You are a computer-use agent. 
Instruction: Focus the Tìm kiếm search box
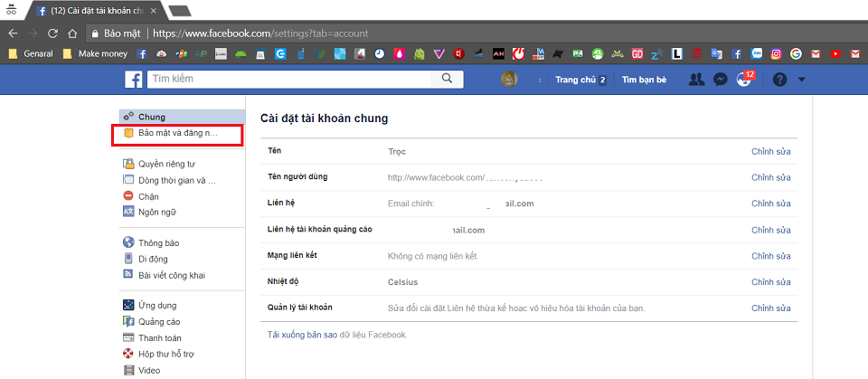[x=289, y=79]
